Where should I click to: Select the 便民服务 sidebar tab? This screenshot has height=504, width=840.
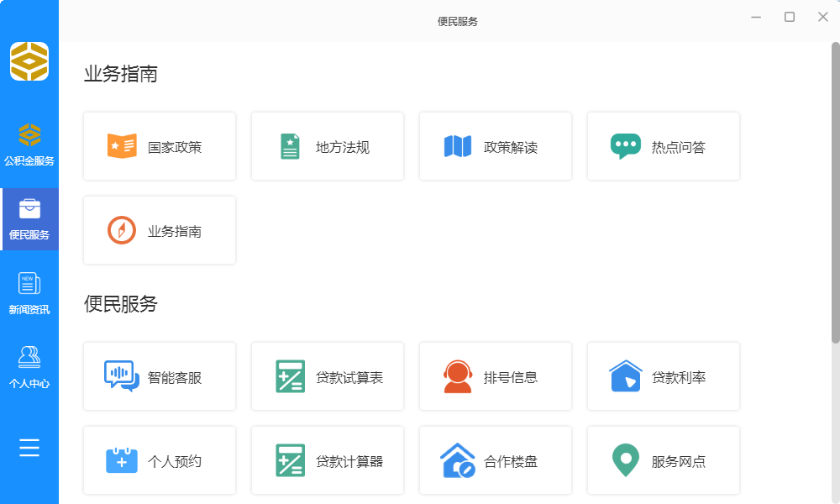tap(29, 219)
